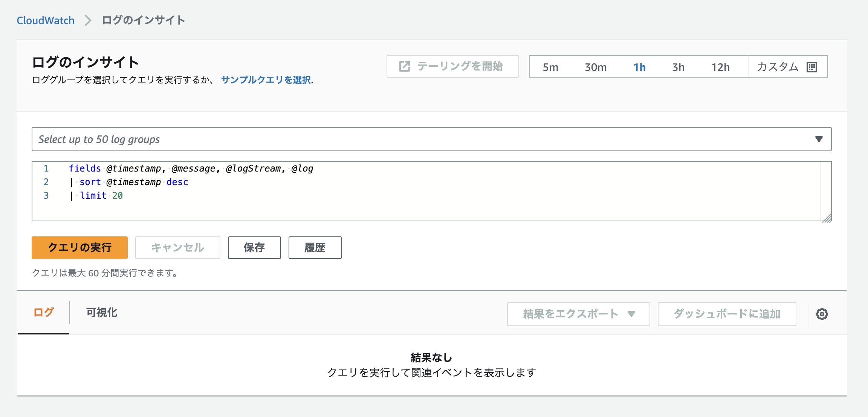Open the サンプルクエリを選択 link
The height and width of the screenshot is (417, 868).
click(266, 80)
